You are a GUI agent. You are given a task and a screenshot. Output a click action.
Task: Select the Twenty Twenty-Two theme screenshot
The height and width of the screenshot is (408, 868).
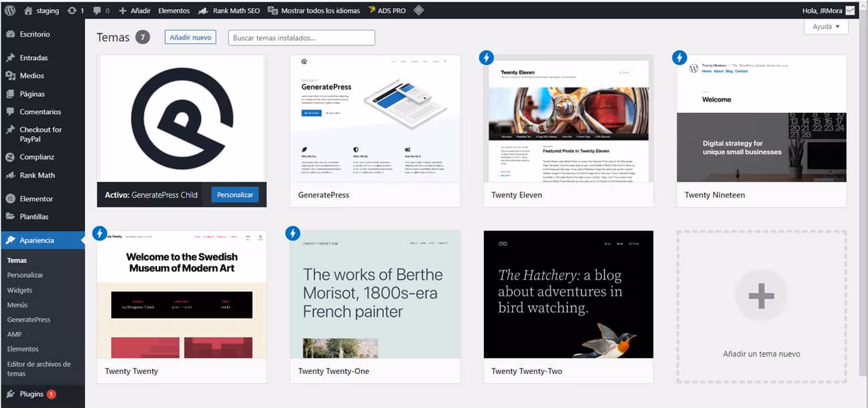pyautogui.click(x=568, y=294)
